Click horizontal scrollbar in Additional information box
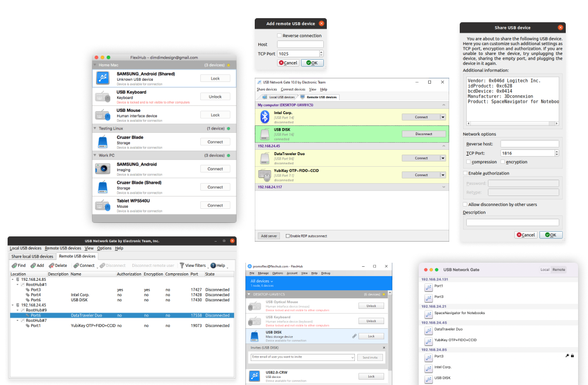Image resolution: width=588 pixels, height=385 pixels. [512, 123]
